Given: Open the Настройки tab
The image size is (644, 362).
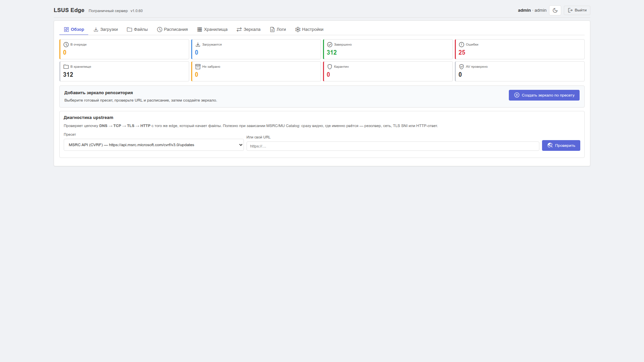Looking at the screenshot, I should coord(309,29).
